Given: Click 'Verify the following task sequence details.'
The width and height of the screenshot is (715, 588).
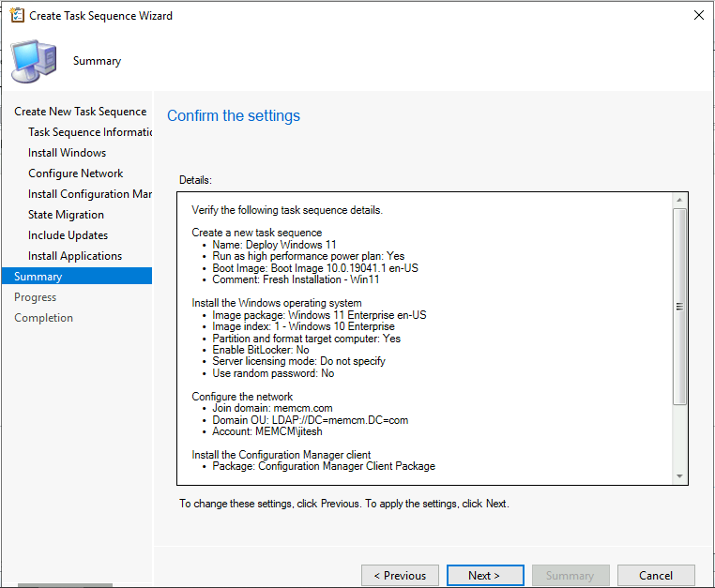Looking at the screenshot, I should pos(287,210).
